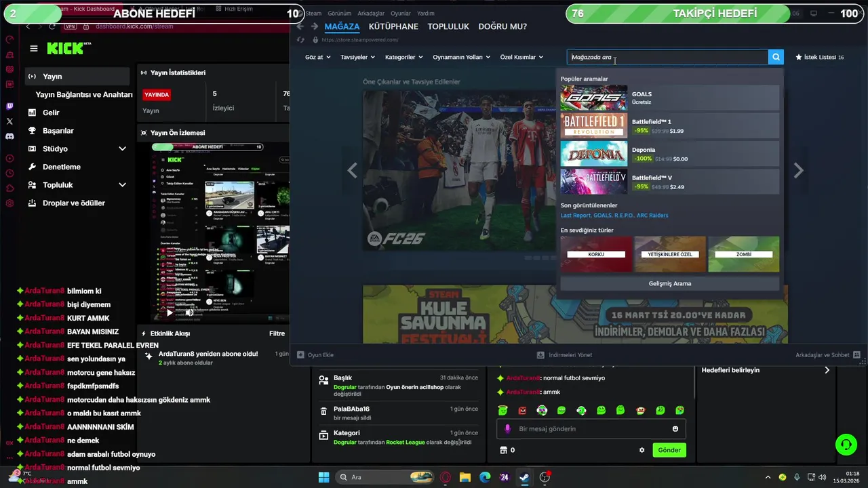Open the Steam Görünüm menu
This screenshot has width=868, height=488.
(x=339, y=14)
